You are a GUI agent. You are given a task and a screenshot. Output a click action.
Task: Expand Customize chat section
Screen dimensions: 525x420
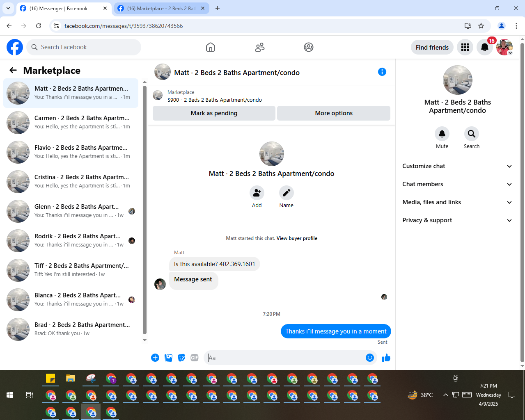click(457, 166)
